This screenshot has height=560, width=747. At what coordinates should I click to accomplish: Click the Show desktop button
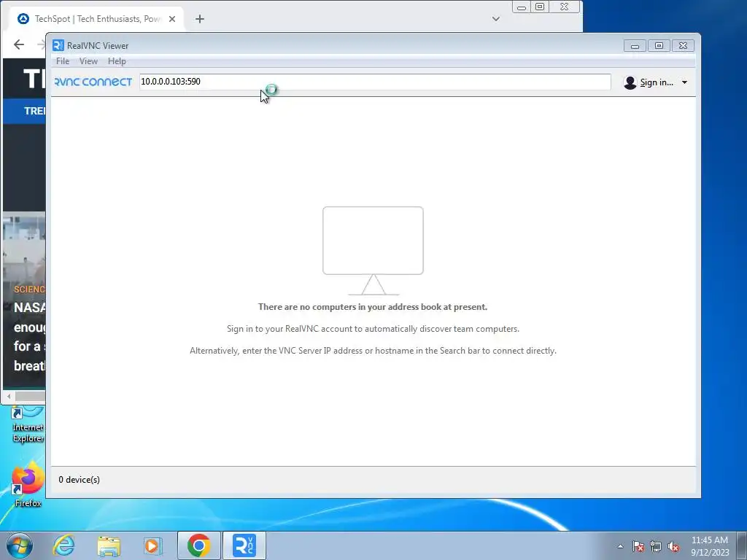coord(742,545)
